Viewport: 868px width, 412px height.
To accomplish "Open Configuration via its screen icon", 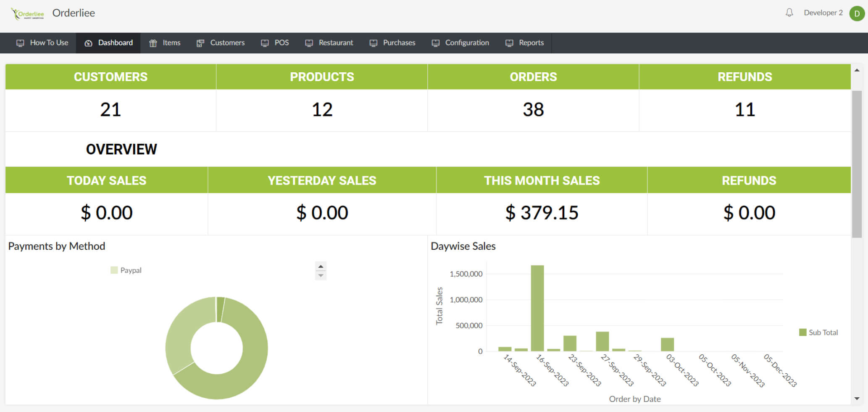I will point(436,42).
